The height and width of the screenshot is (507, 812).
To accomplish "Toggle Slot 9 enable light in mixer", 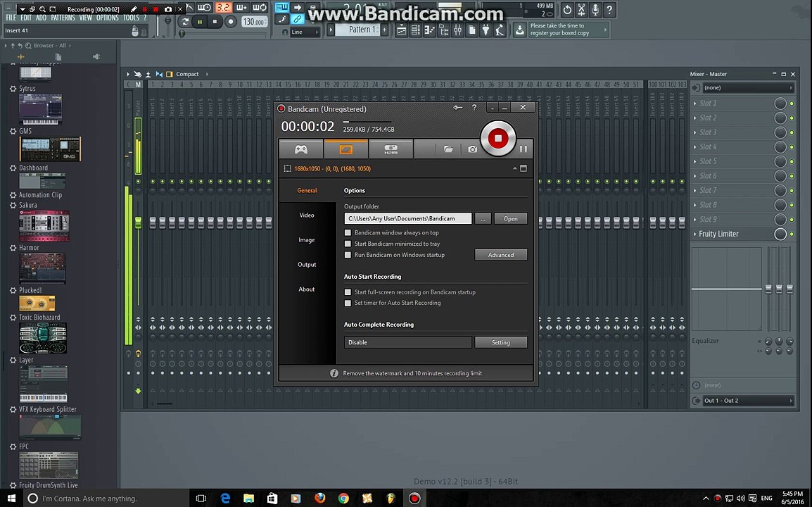I will (792, 220).
